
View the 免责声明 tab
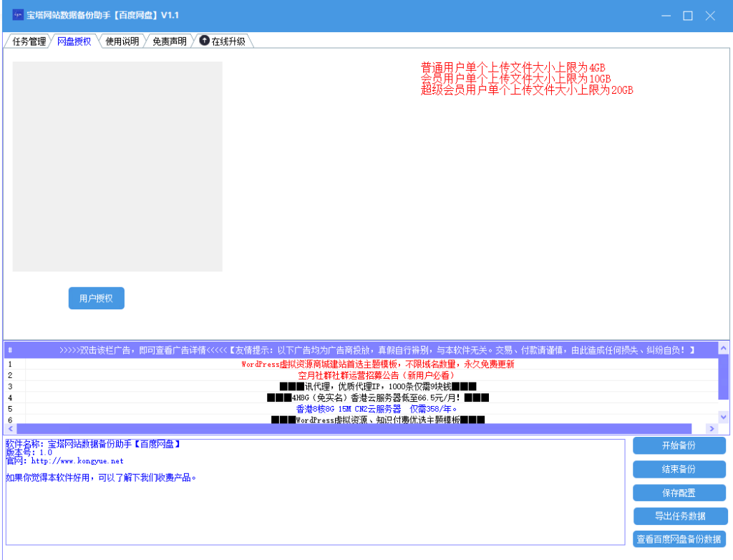coord(169,41)
